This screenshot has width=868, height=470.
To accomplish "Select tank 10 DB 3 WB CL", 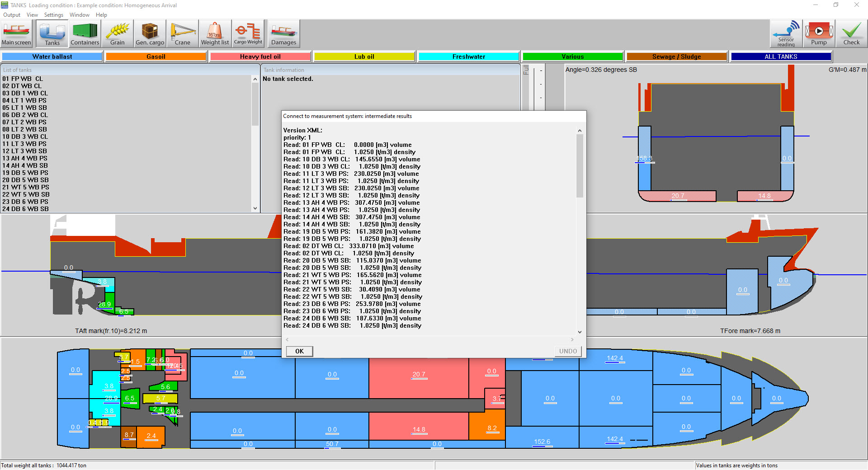I will pos(25,136).
